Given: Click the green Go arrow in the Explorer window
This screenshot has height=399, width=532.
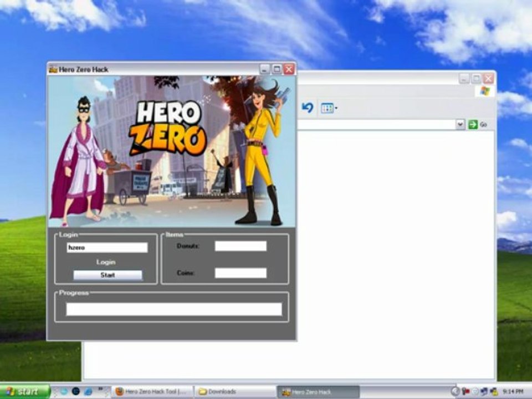Looking at the screenshot, I should 473,125.
